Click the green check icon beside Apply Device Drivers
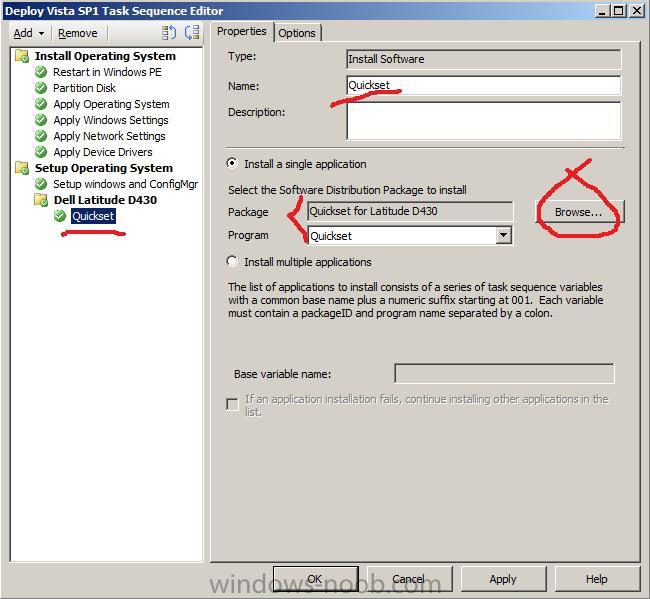Screen dimensions: 650x599 [x=41, y=152]
